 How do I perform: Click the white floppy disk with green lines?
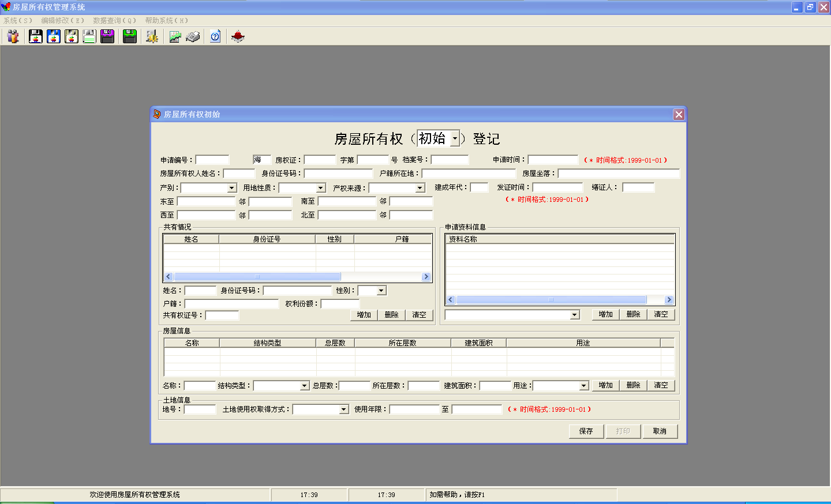89,36
